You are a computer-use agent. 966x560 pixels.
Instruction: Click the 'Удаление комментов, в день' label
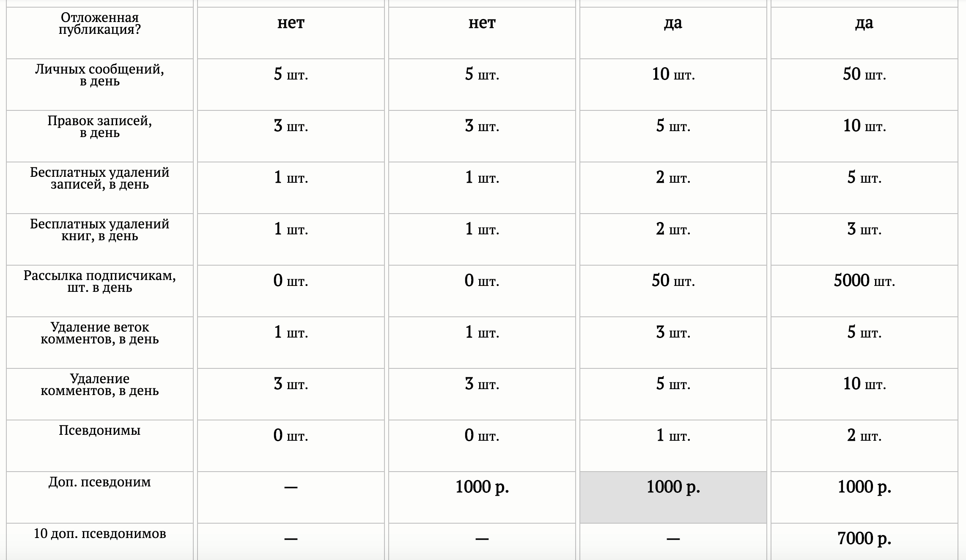click(100, 385)
